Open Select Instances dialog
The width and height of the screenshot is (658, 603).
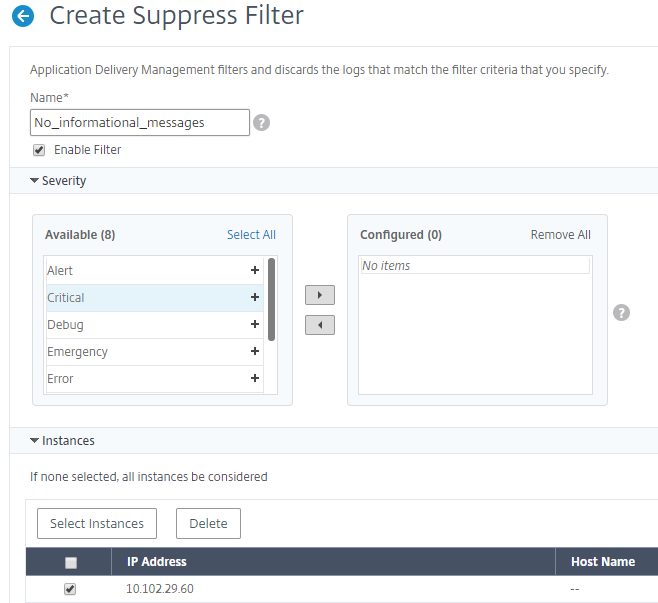click(x=97, y=523)
